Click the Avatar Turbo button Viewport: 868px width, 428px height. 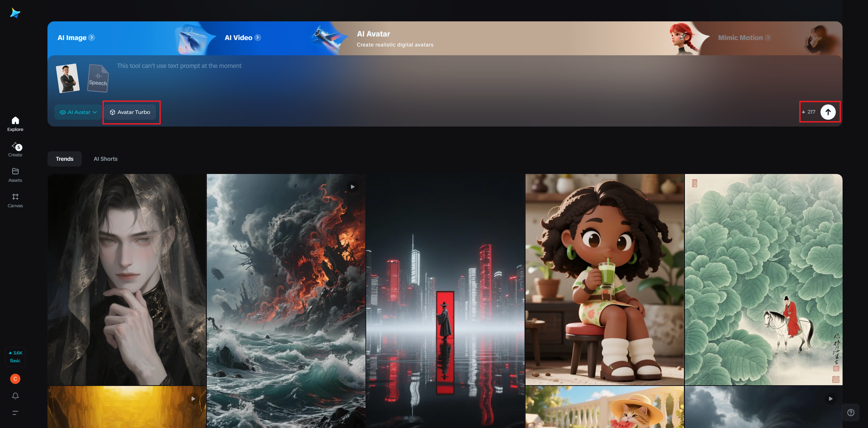click(131, 112)
